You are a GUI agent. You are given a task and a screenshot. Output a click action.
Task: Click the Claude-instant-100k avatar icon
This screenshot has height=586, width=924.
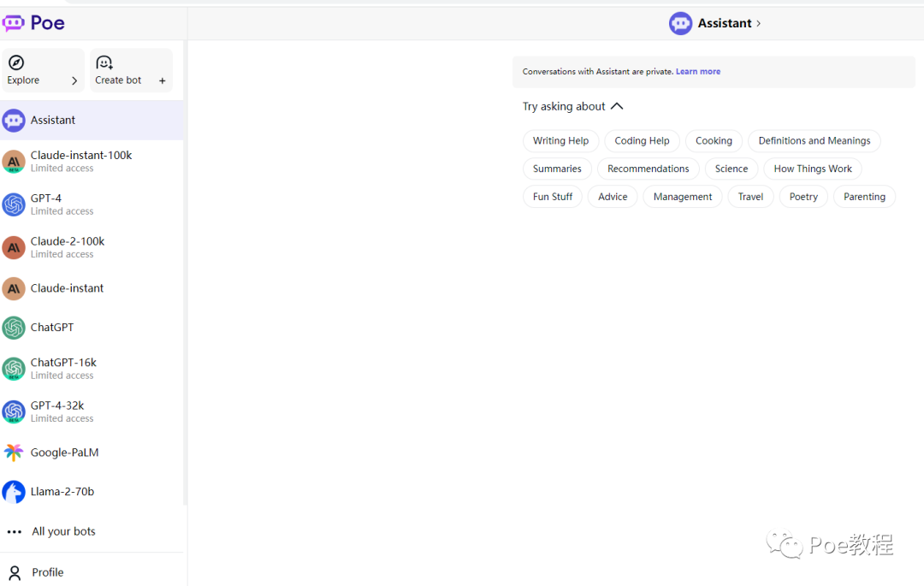click(x=14, y=162)
